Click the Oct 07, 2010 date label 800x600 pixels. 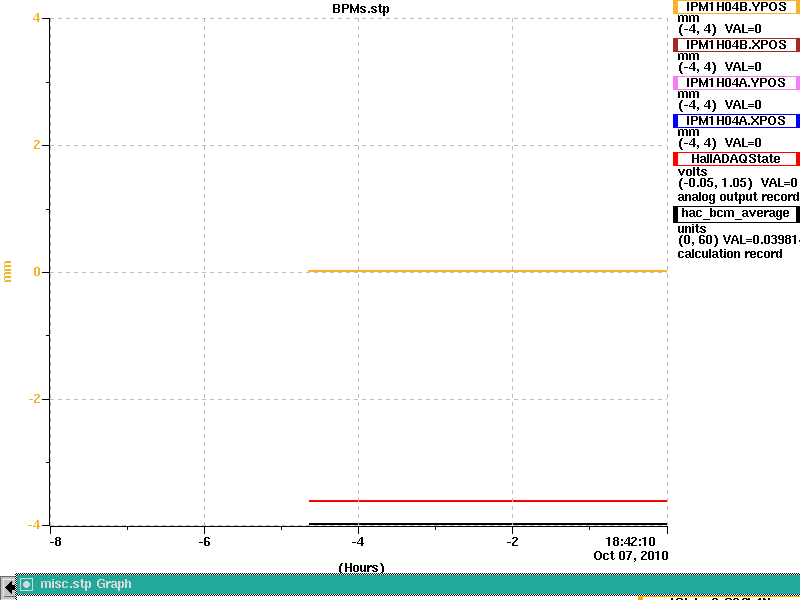(631, 556)
